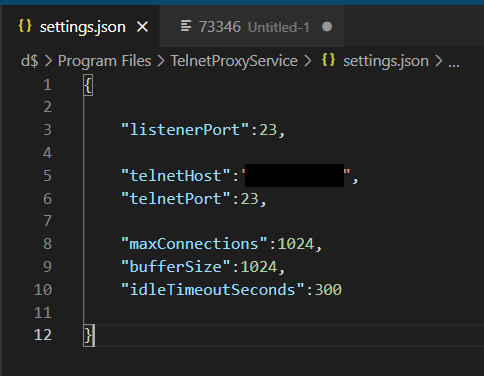Image resolution: width=484 pixels, height=376 pixels.
Task: Click the maxConnections value 1024
Action: (296, 244)
